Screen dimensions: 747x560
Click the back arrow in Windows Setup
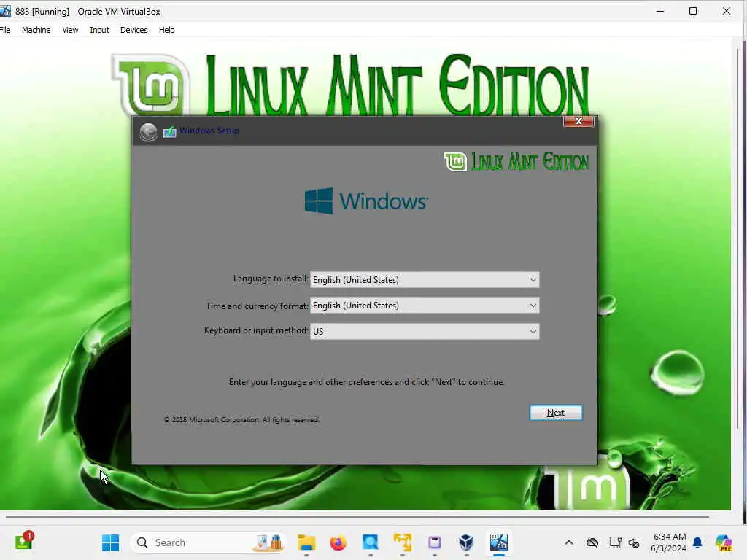click(148, 131)
